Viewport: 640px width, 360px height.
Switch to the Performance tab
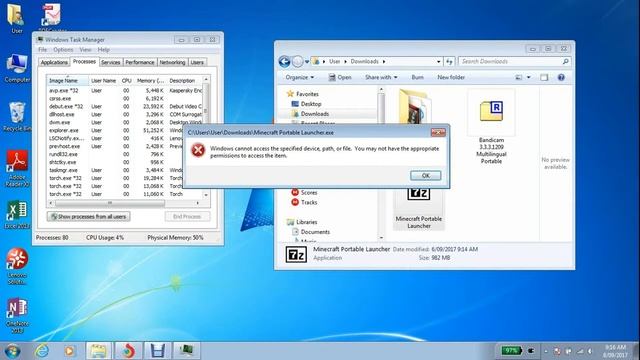pyautogui.click(x=140, y=62)
